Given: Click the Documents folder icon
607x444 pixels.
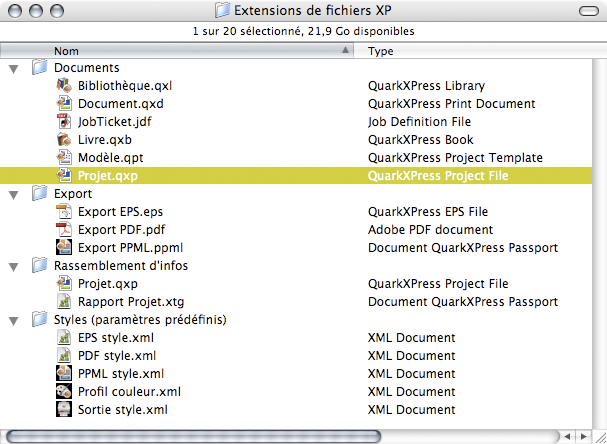Looking at the screenshot, I should [39, 67].
